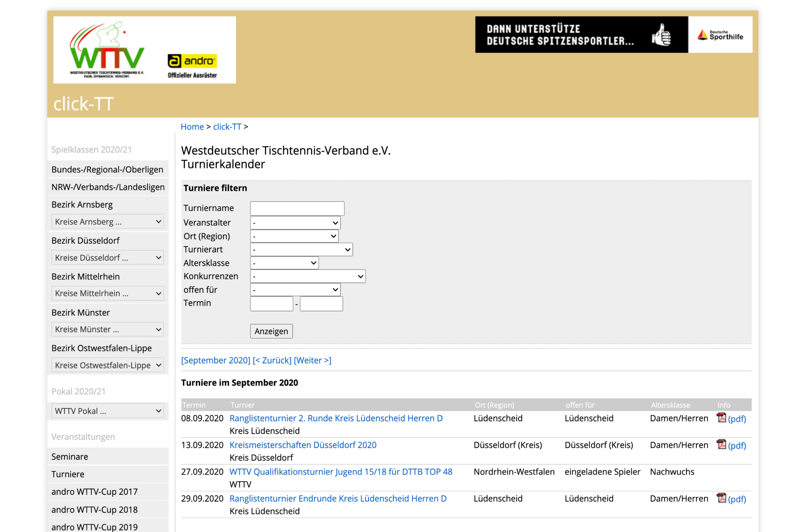Open WTTV Qualifikationsturnier Jugend 15/18 link
The image size is (805, 532).
pyautogui.click(x=341, y=472)
